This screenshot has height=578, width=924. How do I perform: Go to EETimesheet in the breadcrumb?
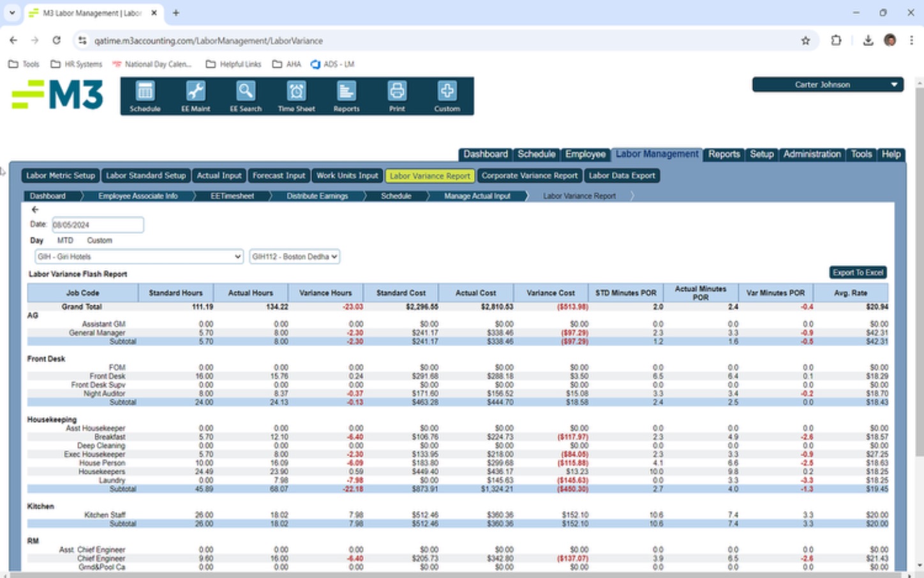click(x=232, y=196)
